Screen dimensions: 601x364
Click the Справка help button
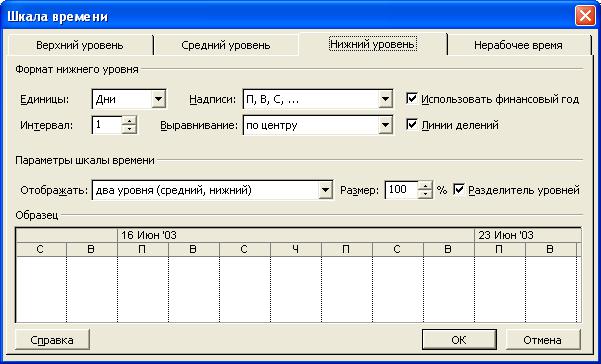52,340
